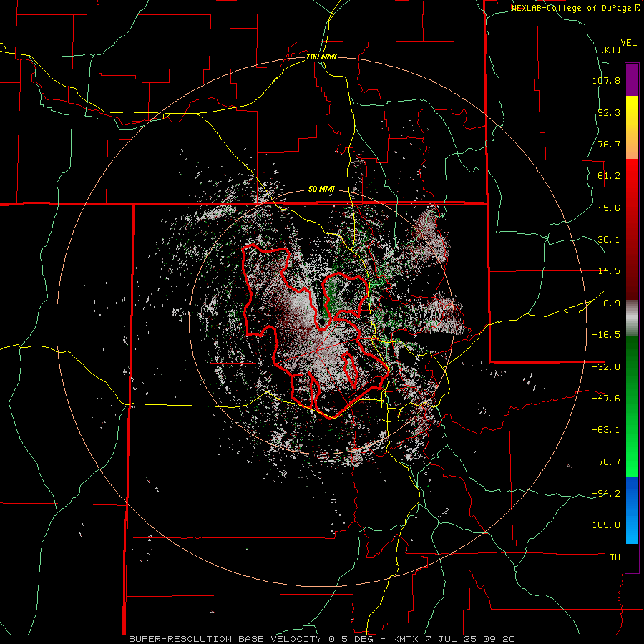
Task: Click the black TH segment of the color bar
Action: [632, 557]
